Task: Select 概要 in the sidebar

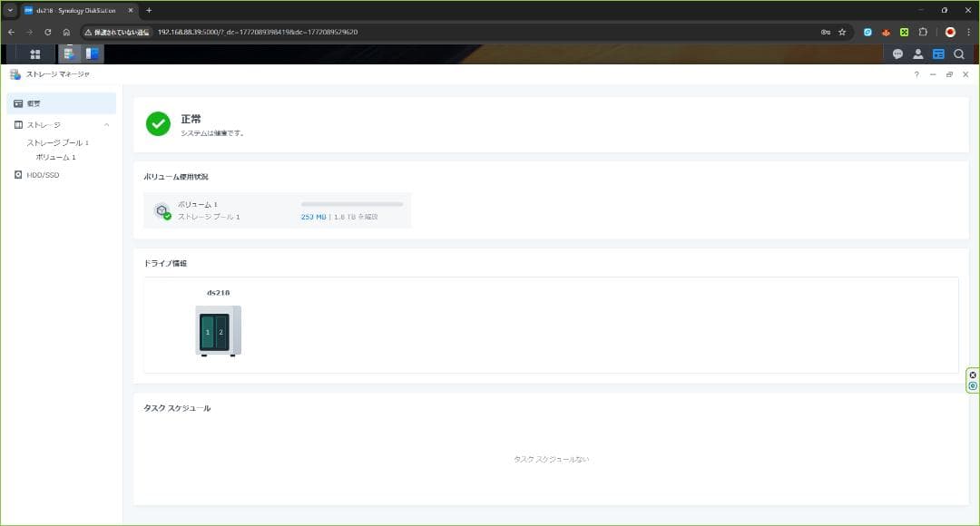Action: point(62,103)
